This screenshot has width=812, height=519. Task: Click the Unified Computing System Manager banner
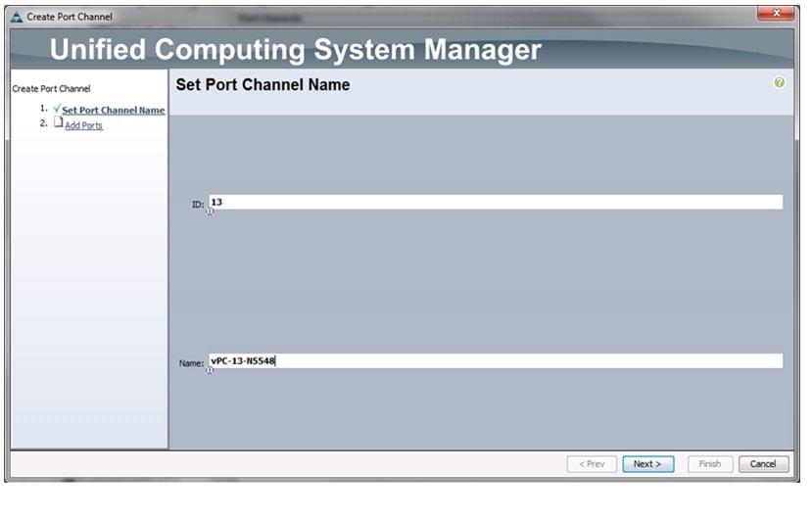295,49
